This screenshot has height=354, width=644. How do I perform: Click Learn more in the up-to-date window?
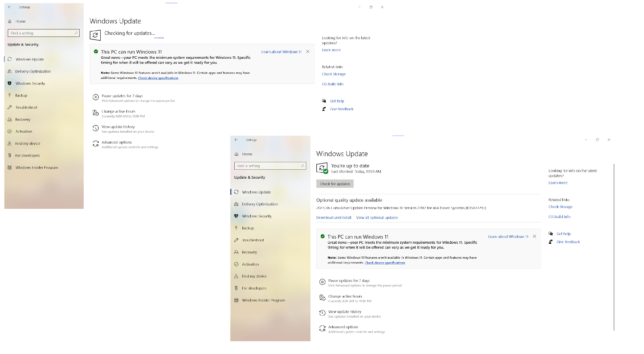[558, 183]
